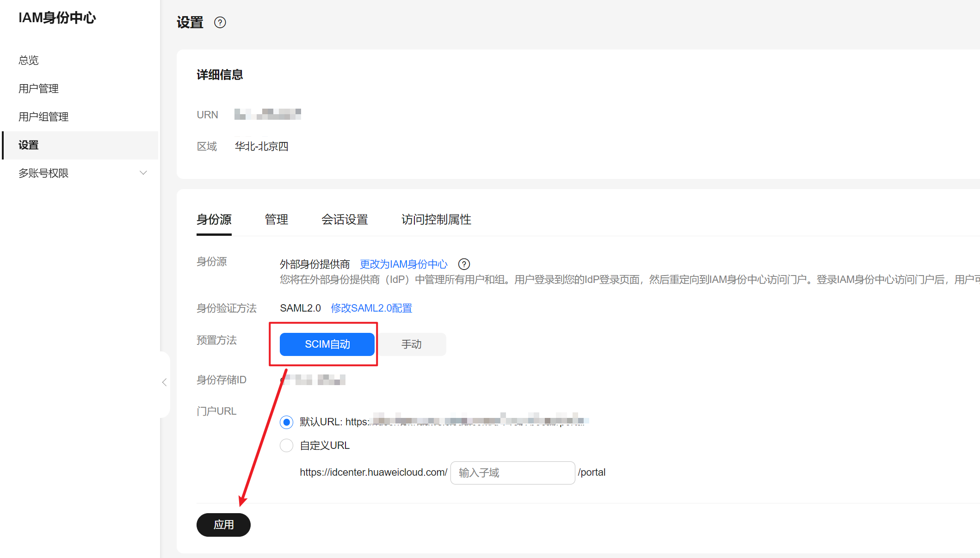The height and width of the screenshot is (558, 980).
Task: Open 用户组管理 in the sidebar
Action: 43,117
